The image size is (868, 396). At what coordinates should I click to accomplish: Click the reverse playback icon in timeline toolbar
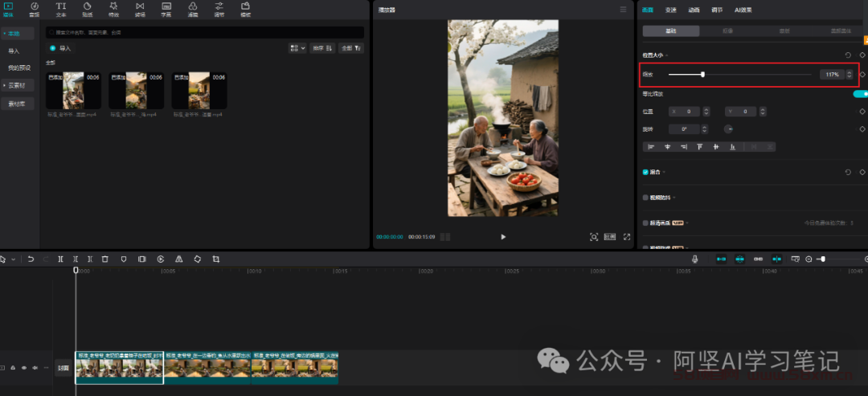161,259
